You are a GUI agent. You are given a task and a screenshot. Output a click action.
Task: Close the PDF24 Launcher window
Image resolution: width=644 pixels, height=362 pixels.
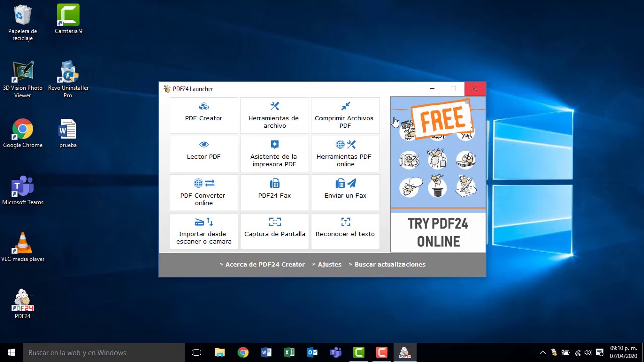[x=475, y=89]
